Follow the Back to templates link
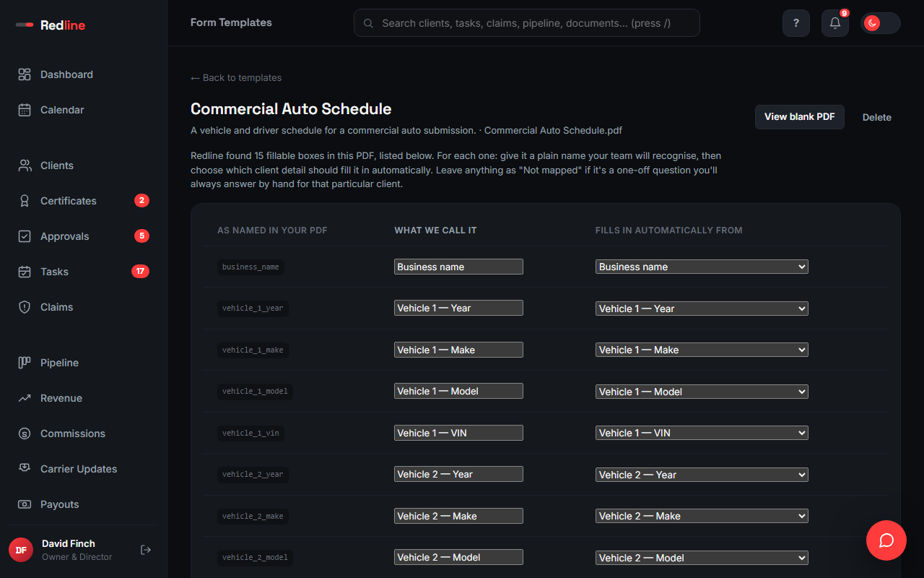The height and width of the screenshot is (578, 924). pyautogui.click(x=236, y=77)
